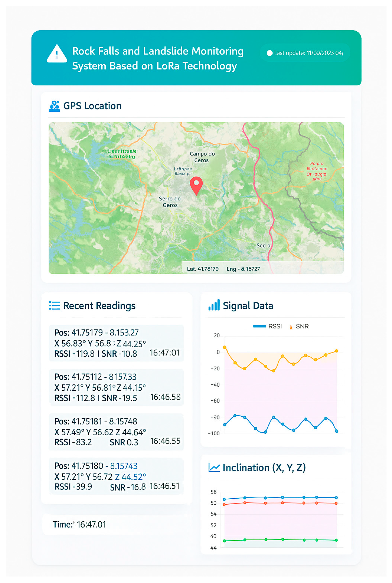This screenshot has width=392, height=583.
Task: Click the blue 8.15743 longitude link
Action: (124, 466)
